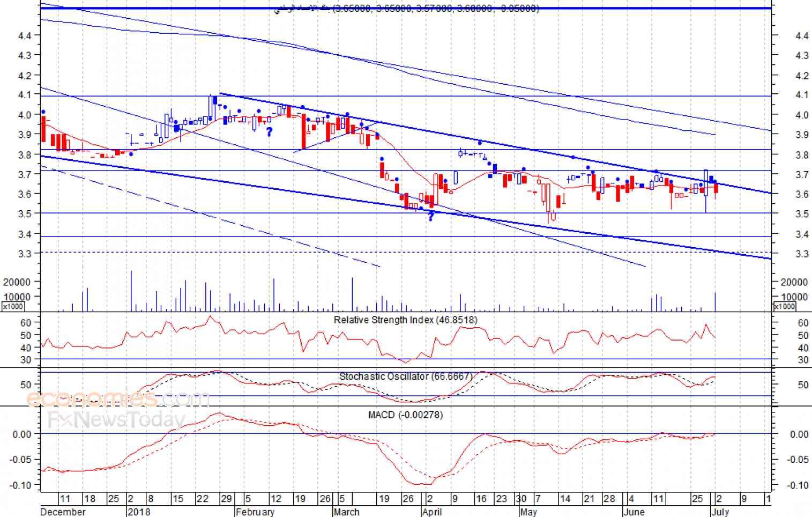Viewport: 812px width, 517px height.
Task: Click the July month label
Action: (720, 512)
